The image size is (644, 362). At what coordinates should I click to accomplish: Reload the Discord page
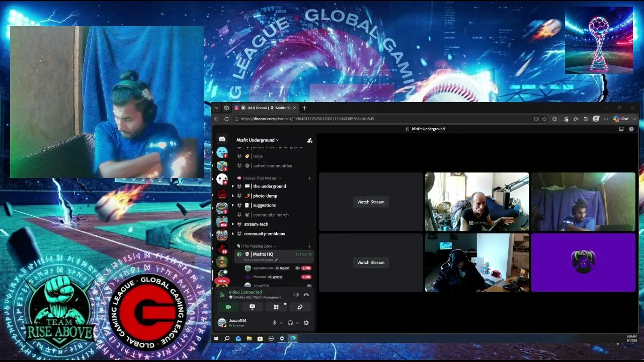[226, 119]
